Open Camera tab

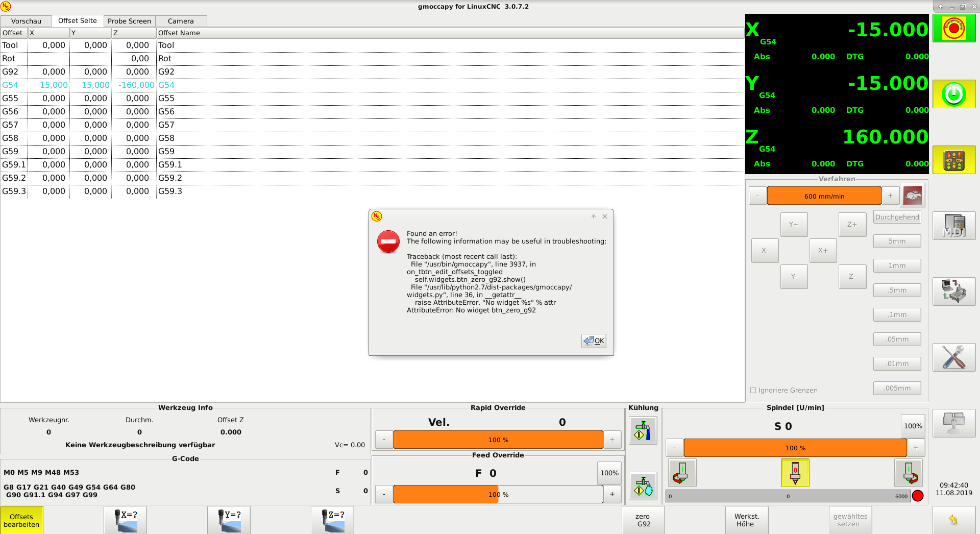(x=181, y=21)
